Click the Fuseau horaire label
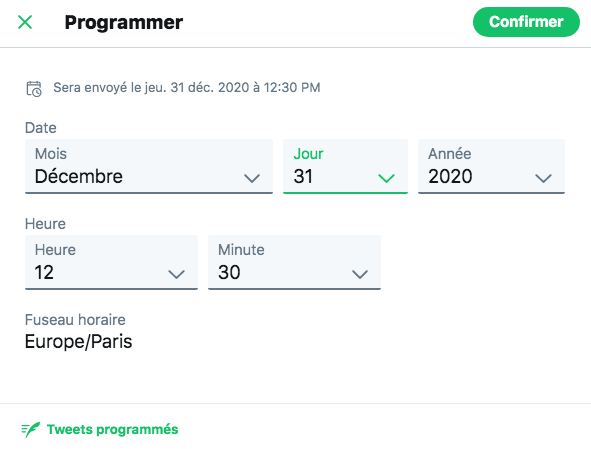 coord(75,320)
